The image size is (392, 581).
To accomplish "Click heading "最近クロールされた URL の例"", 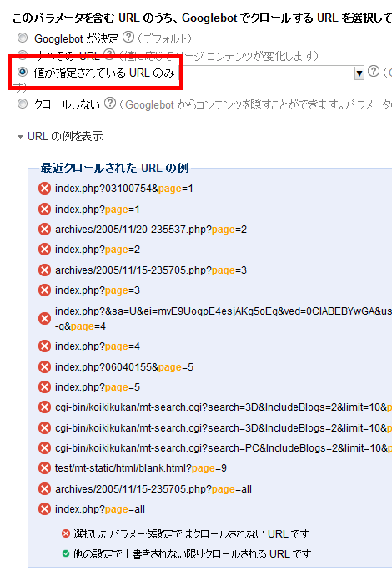I will (x=115, y=168).
